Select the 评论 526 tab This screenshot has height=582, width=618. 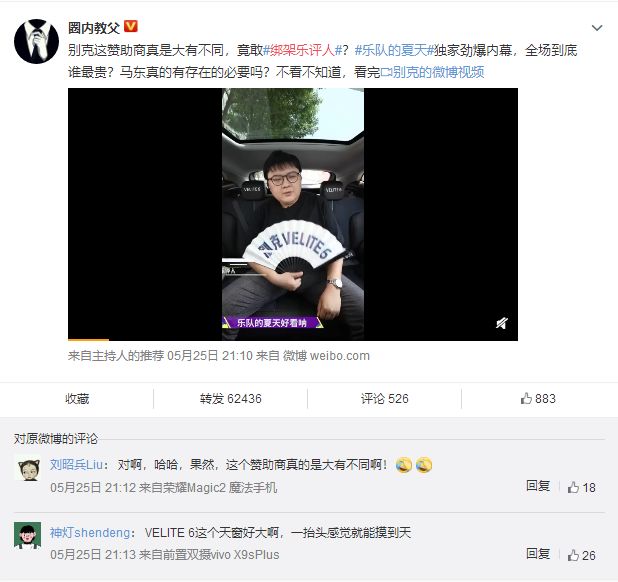[x=385, y=399]
